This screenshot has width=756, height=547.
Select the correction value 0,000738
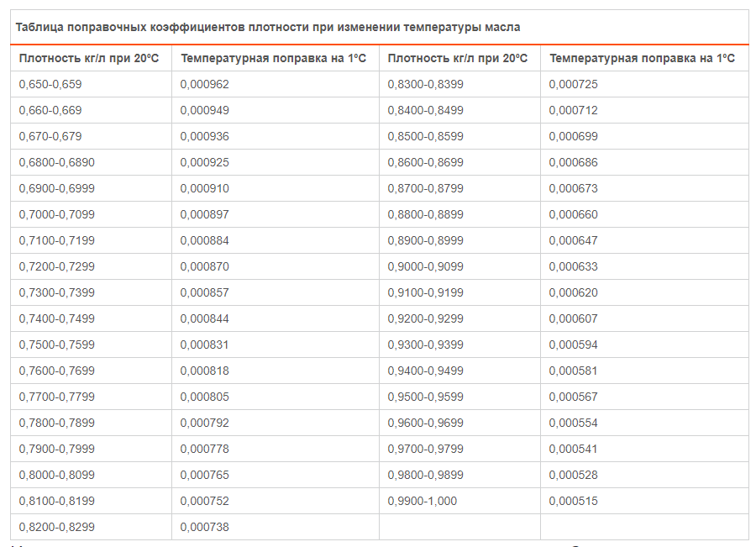(x=204, y=527)
